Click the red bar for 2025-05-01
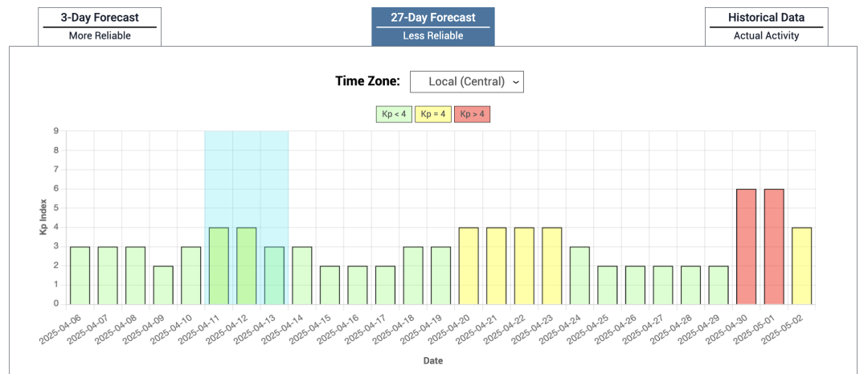This screenshot has width=868, height=374. click(774, 246)
